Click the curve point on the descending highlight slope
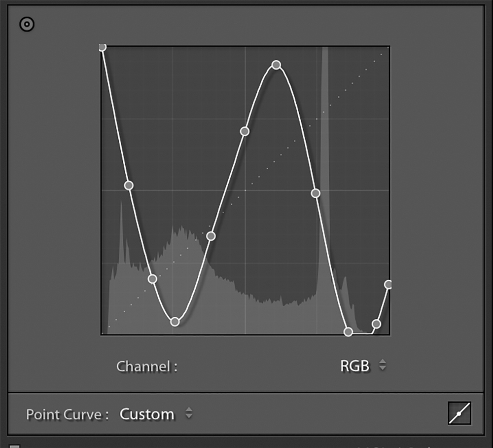 point(316,193)
